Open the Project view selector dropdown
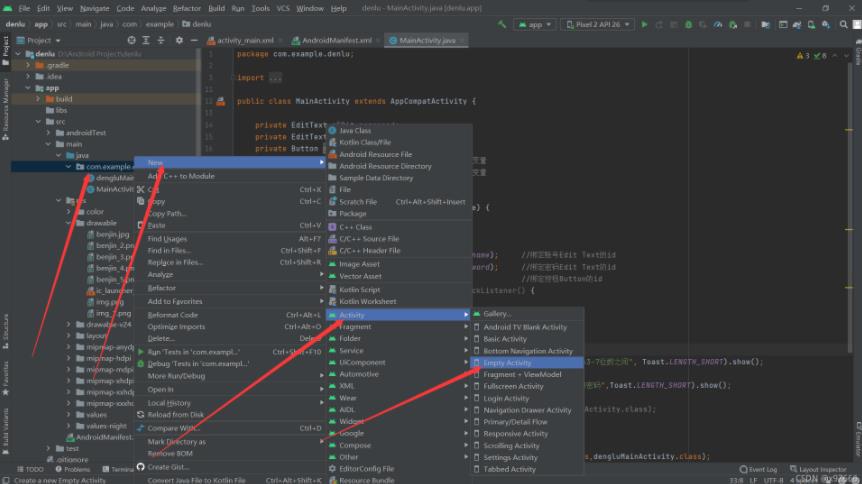 (x=43, y=40)
